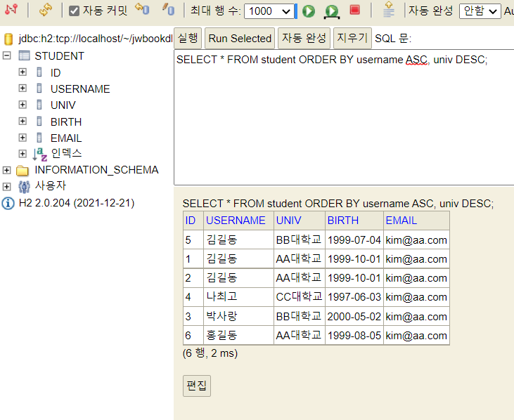Click the jdbc database connection icon
The height and width of the screenshot is (420, 514).
tap(8, 39)
